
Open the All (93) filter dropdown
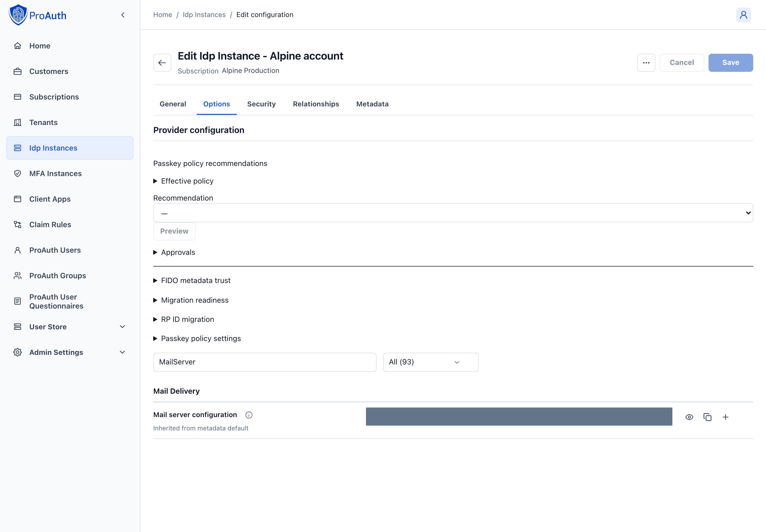[x=431, y=362]
